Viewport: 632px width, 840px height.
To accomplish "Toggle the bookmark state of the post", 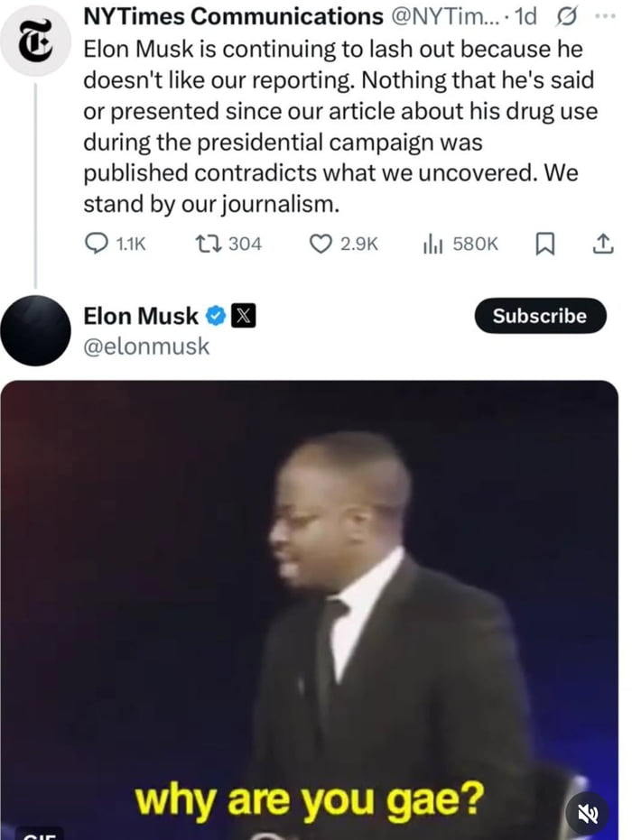I will coord(544,244).
